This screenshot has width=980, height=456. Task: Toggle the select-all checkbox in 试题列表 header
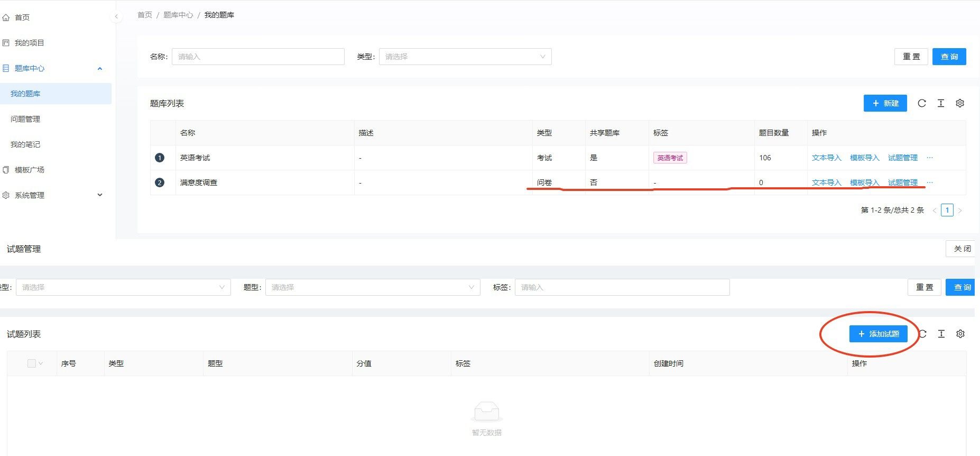point(32,363)
